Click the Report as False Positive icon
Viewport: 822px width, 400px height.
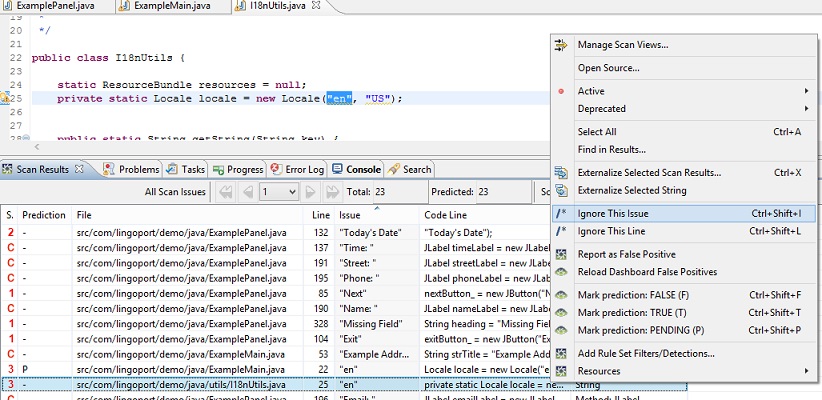coord(561,254)
